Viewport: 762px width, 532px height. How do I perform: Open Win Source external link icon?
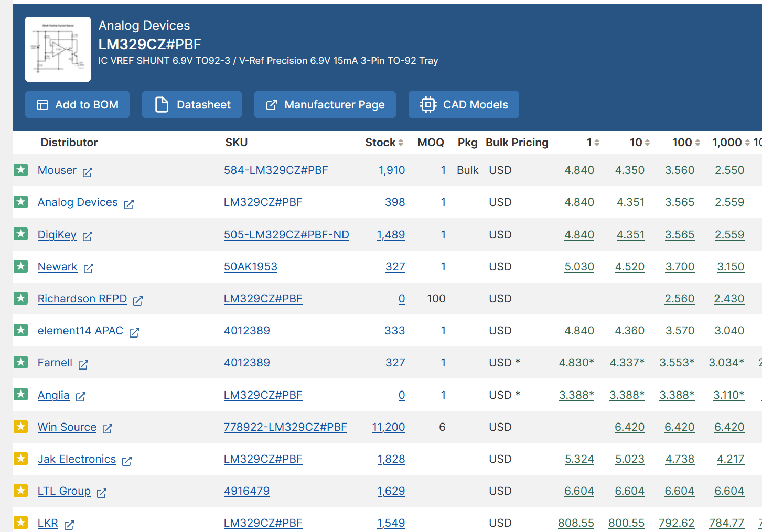[108, 429]
